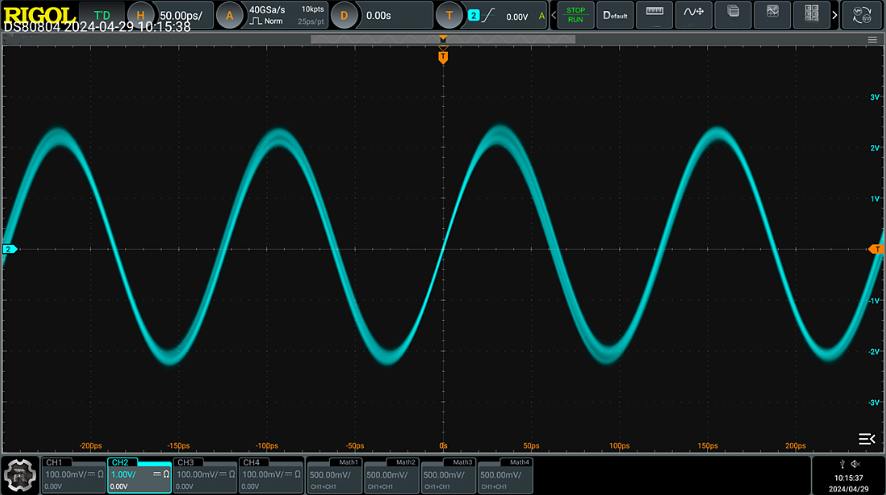Click the trigger sweep mode A indicator

pos(542,16)
